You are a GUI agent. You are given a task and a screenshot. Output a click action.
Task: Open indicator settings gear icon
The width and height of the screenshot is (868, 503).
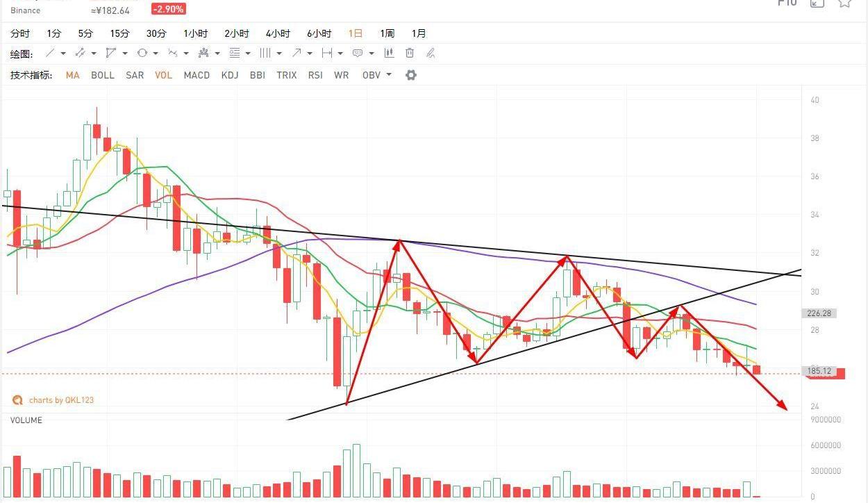click(410, 75)
